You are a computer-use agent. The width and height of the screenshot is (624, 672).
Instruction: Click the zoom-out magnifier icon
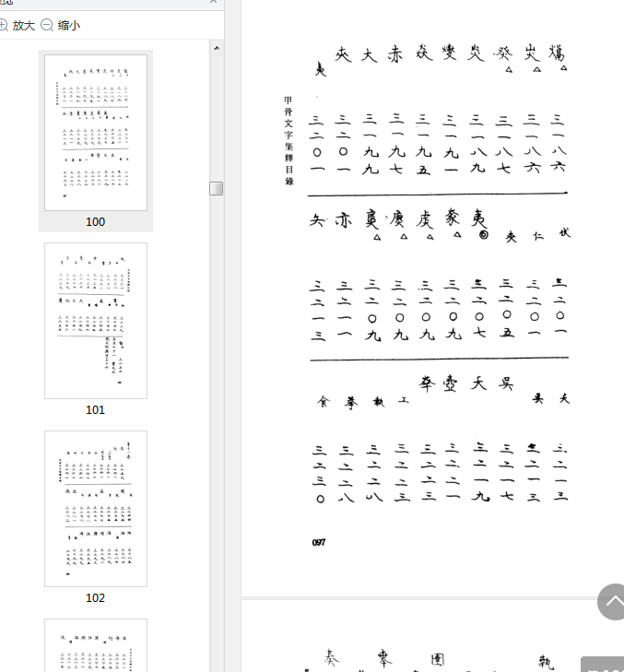[x=47, y=25]
